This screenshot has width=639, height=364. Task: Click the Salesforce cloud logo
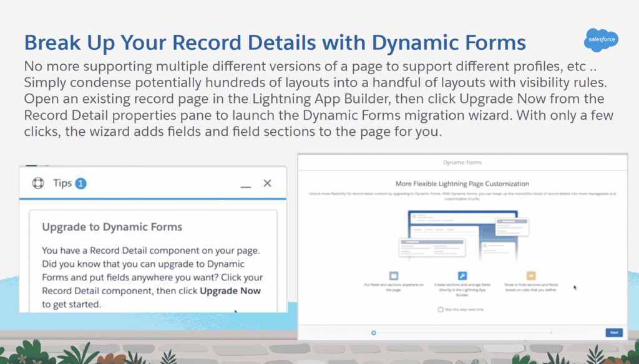[600, 40]
